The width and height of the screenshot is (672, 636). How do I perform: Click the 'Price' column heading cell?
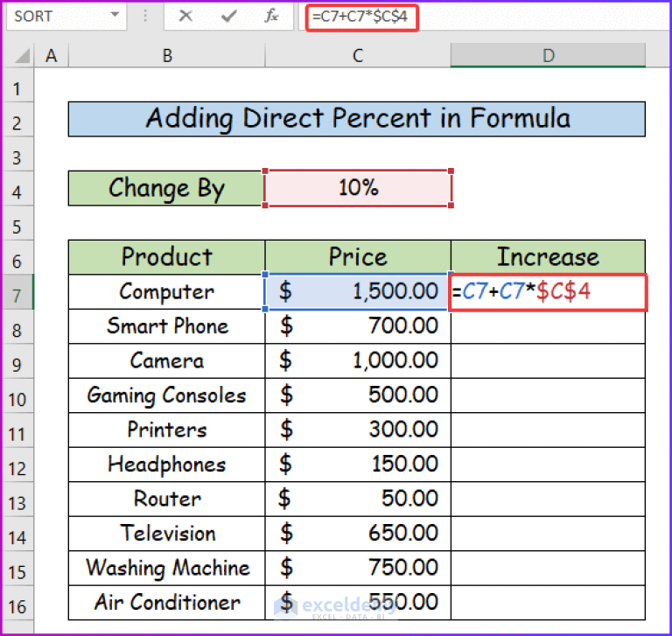358,257
